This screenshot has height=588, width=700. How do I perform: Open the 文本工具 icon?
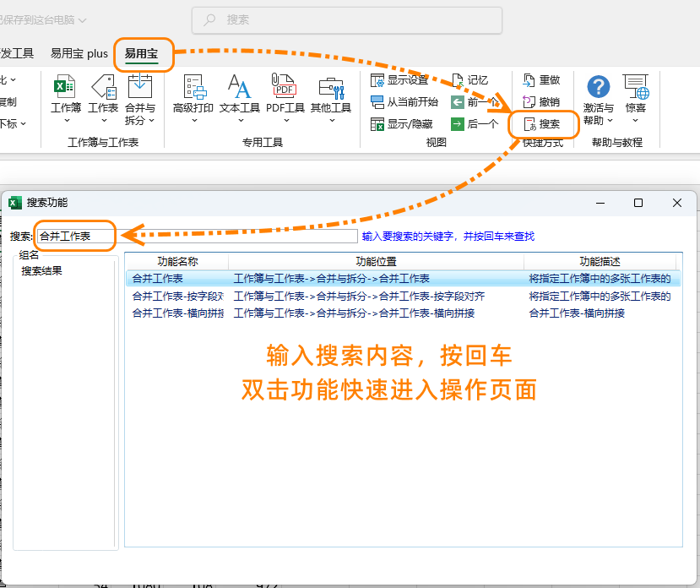[x=239, y=86]
